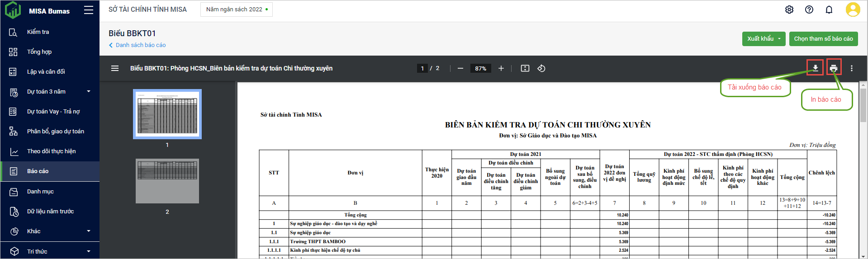Zoom in with the plus icon
Viewport: 868px width, 259px height.
pyautogui.click(x=501, y=68)
